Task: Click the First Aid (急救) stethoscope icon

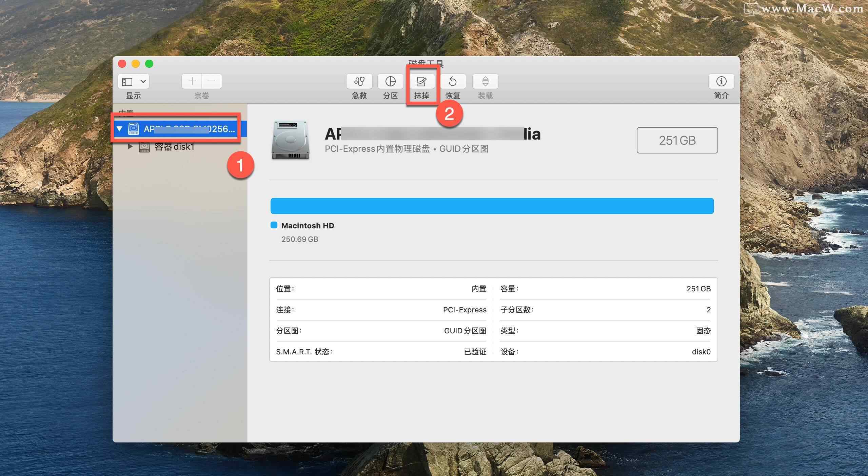Action: 359,81
